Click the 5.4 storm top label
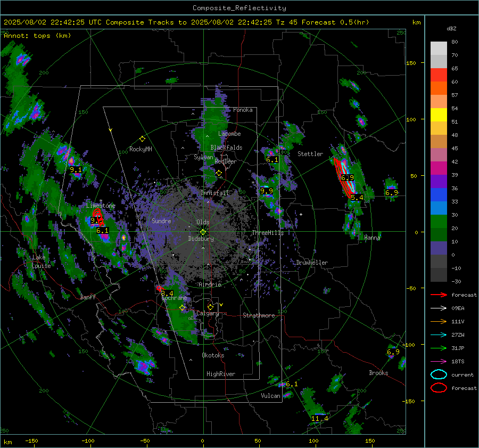Image resolution: width=479 pixels, height=448 pixels. [x=357, y=198]
